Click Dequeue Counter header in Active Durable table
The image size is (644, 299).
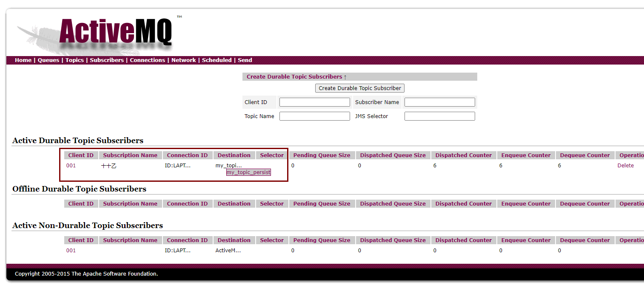click(585, 155)
